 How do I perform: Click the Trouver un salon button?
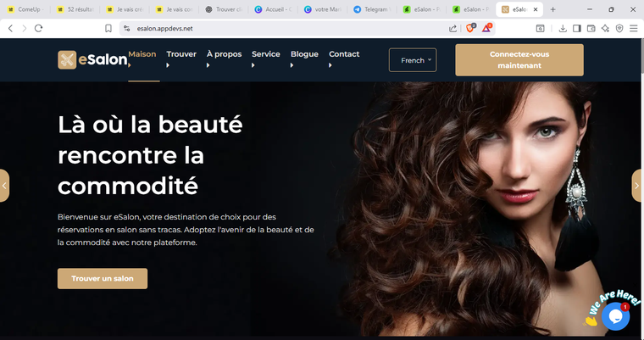[103, 278]
